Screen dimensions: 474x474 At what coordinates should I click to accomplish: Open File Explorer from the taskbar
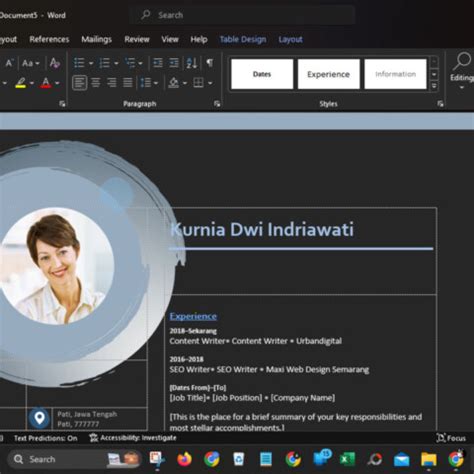pyautogui.click(x=429, y=459)
